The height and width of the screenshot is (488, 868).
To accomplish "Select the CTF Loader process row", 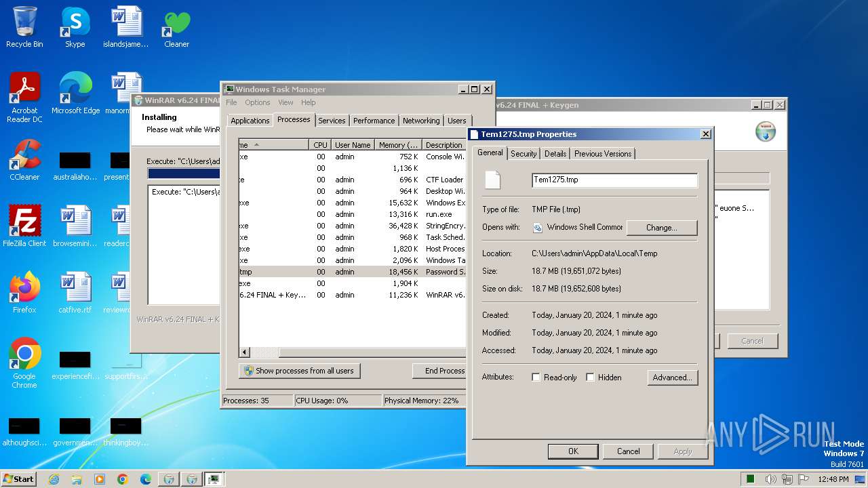I will (x=352, y=180).
